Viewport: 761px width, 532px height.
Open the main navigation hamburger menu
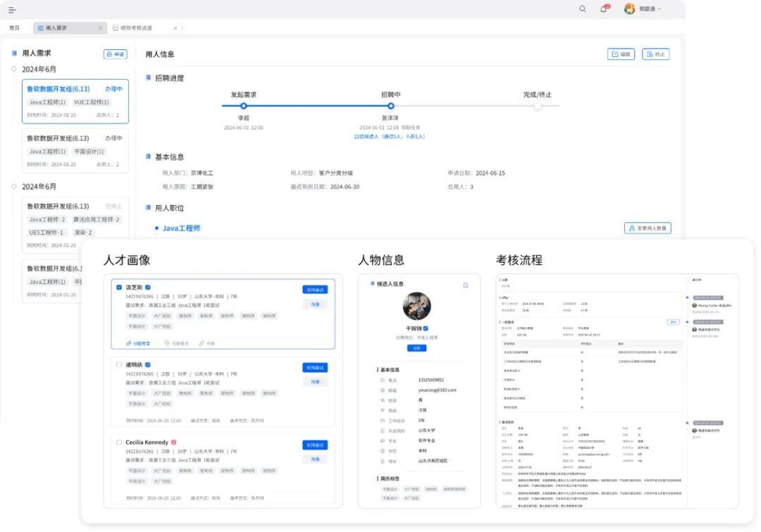click(x=11, y=10)
